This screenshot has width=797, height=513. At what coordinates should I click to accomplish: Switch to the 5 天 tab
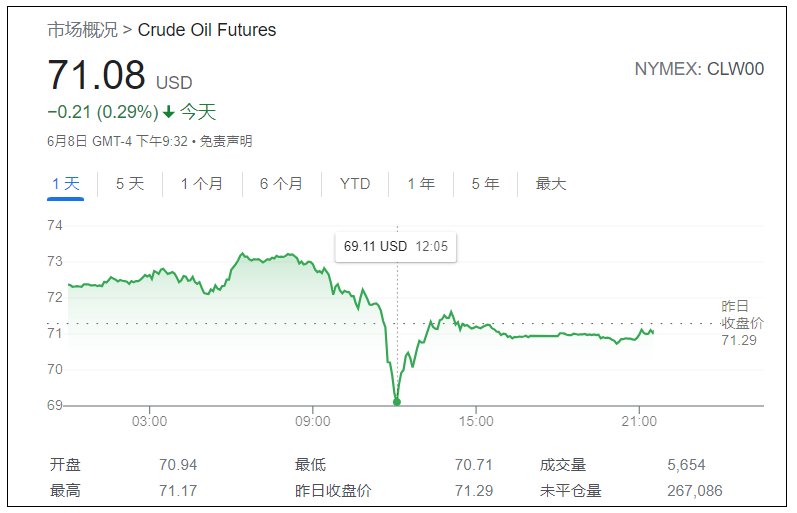130,184
